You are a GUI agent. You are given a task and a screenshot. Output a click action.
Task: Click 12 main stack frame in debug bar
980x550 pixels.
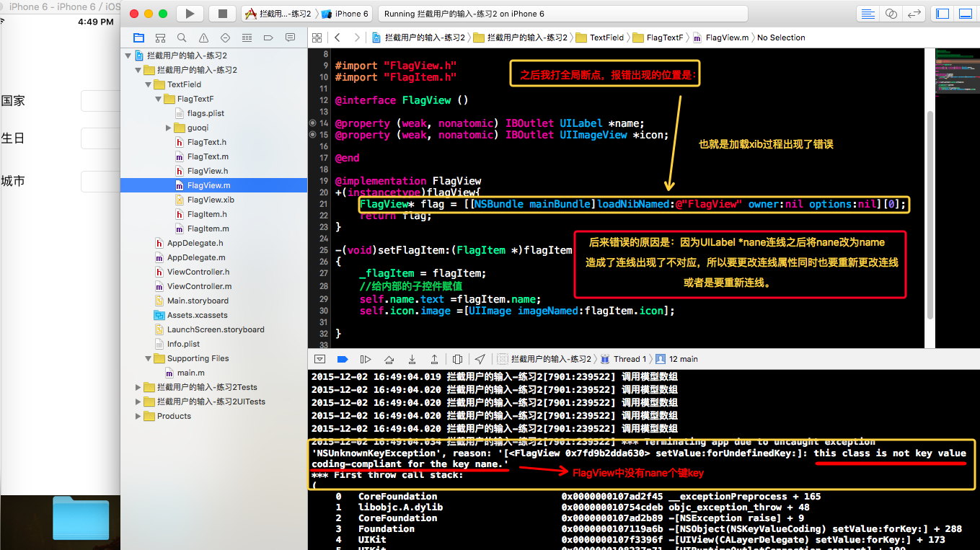(x=676, y=359)
